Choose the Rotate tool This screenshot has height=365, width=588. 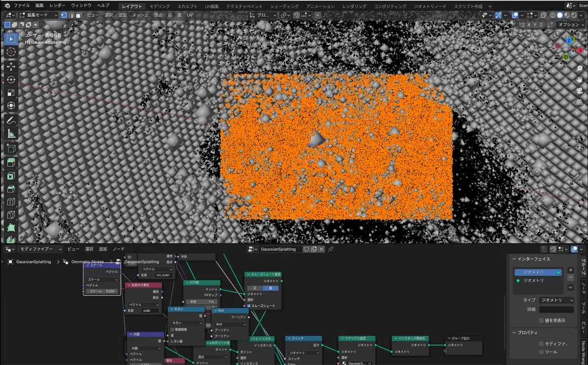point(11,79)
